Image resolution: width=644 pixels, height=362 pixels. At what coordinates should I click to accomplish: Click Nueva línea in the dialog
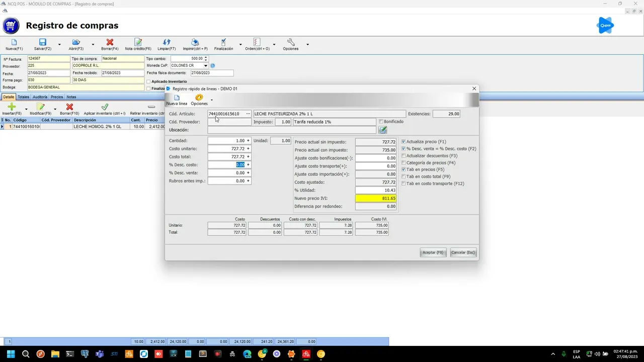tap(177, 100)
